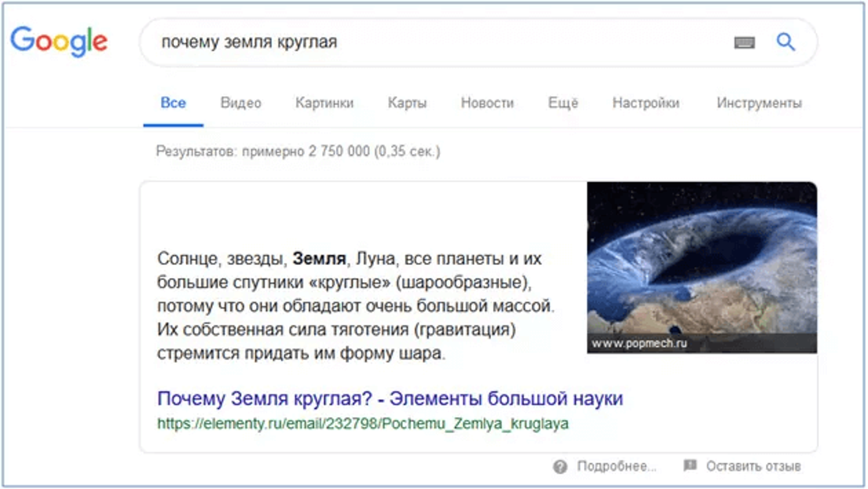Click the elementy.ru green URL
The image size is (868, 489).
363,424
